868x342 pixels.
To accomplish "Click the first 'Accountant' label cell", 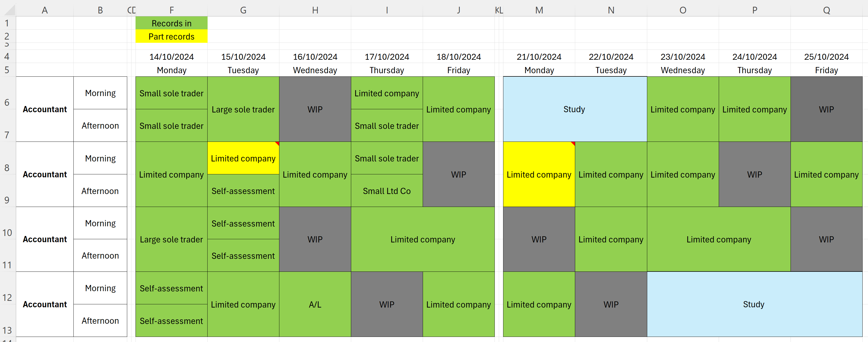I will coord(45,109).
